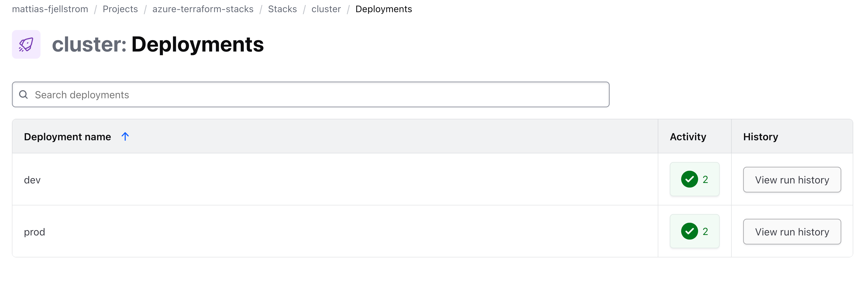
Task: Click the rocket deployments icon
Action: tap(26, 44)
